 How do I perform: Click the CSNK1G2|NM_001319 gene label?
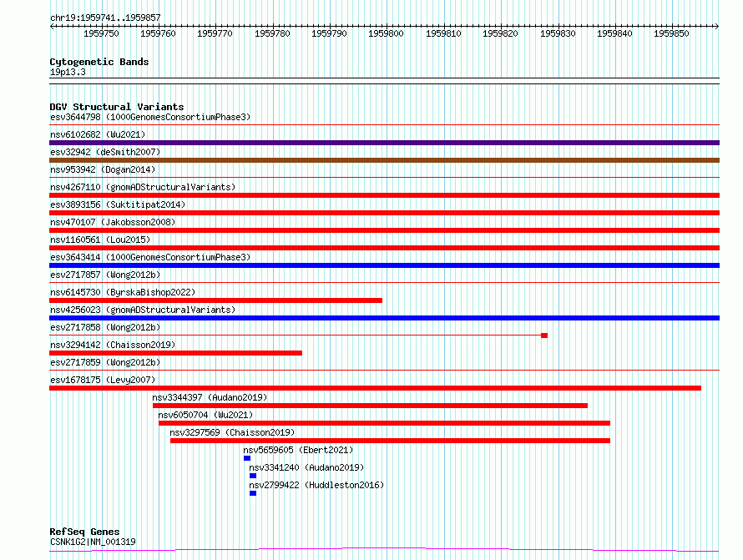click(x=93, y=542)
